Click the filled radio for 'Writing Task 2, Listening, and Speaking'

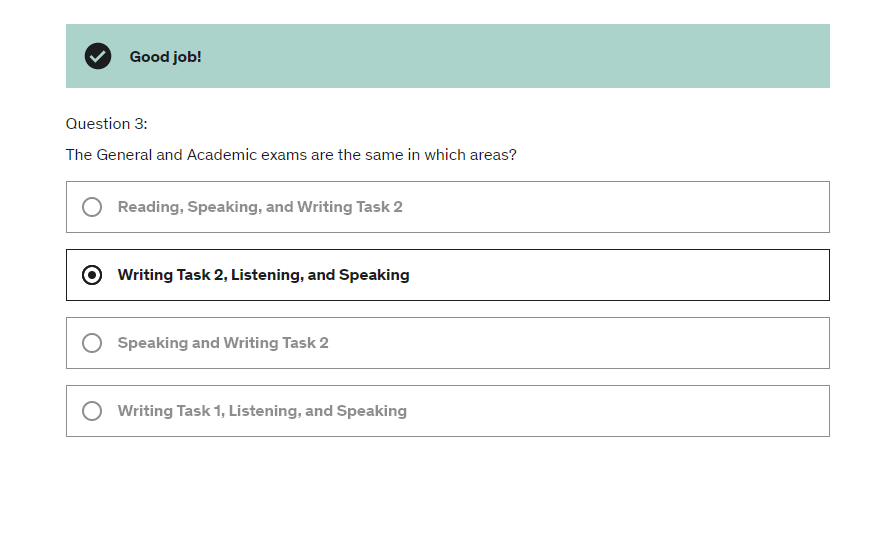[92, 275]
